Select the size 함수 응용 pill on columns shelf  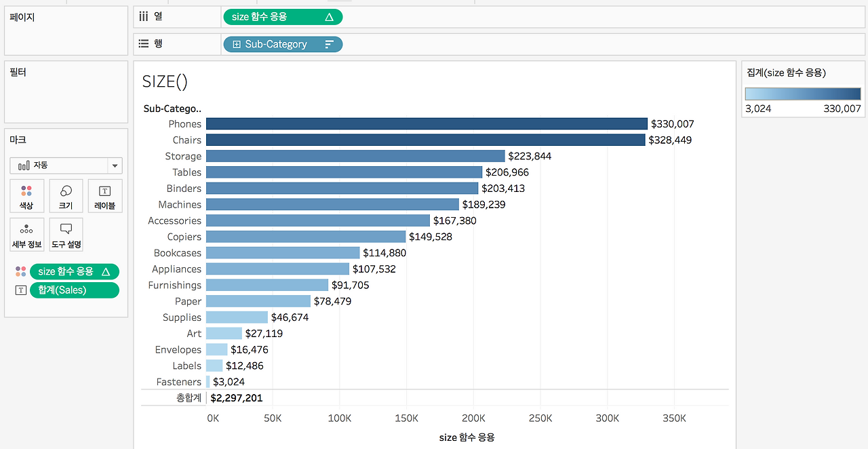pyautogui.click(x=283, y=17)
